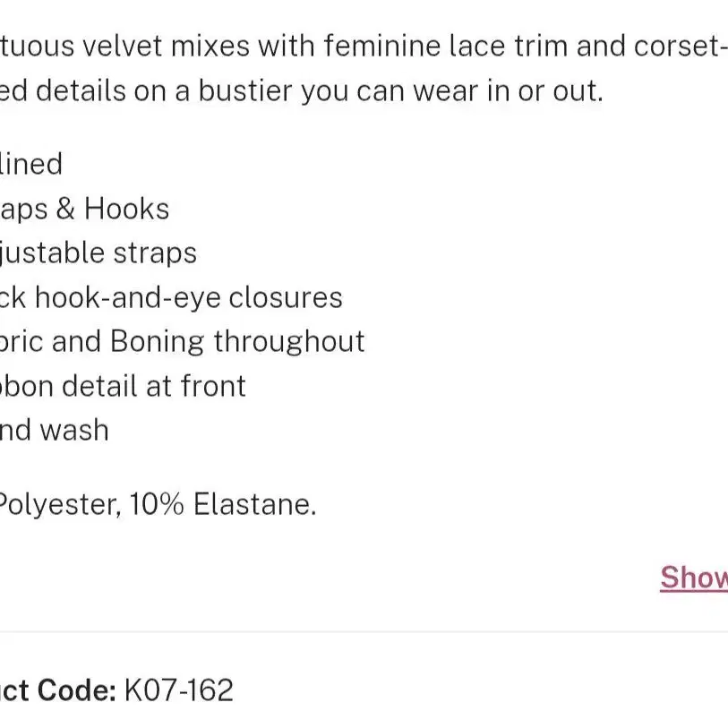
Task: Click the horizontal divider above product code
Action: (364, 631)
